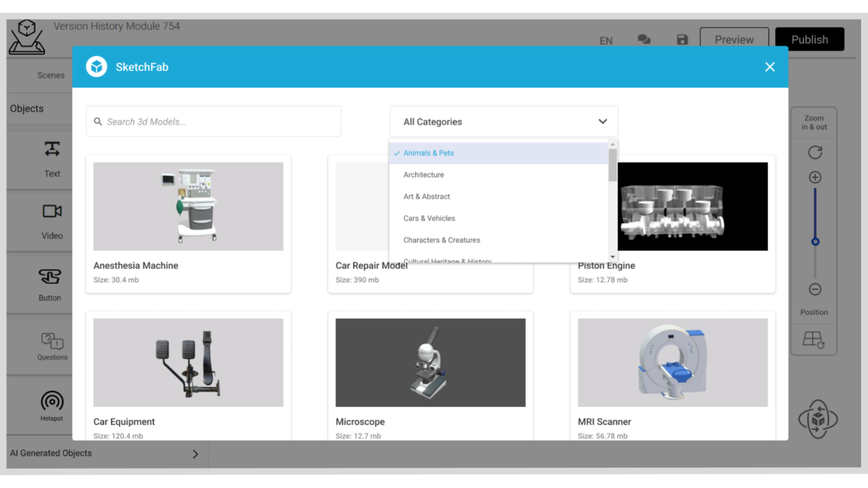This screenshot has height=488, width=868.
Task: Select the Video object tool
Action: [x=52, y=221]
